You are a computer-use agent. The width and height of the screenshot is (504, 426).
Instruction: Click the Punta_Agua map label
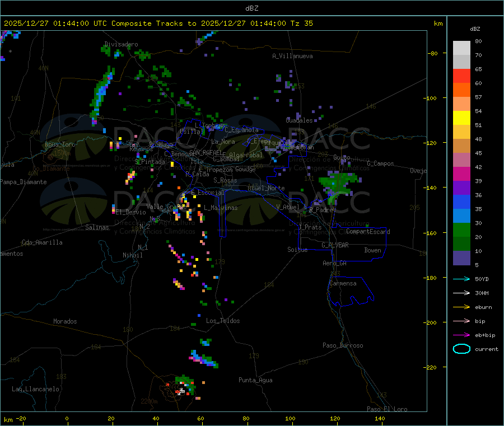tap(255, 380)
